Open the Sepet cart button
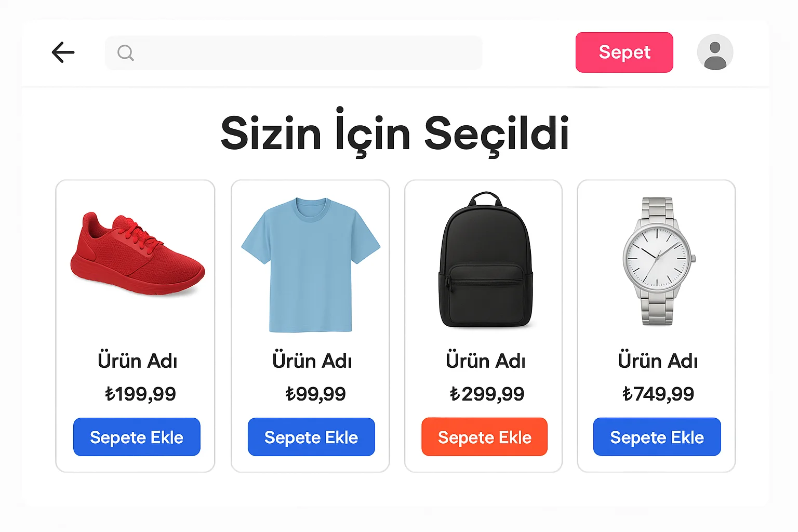798x532 pixels. (x=624, y=52)
